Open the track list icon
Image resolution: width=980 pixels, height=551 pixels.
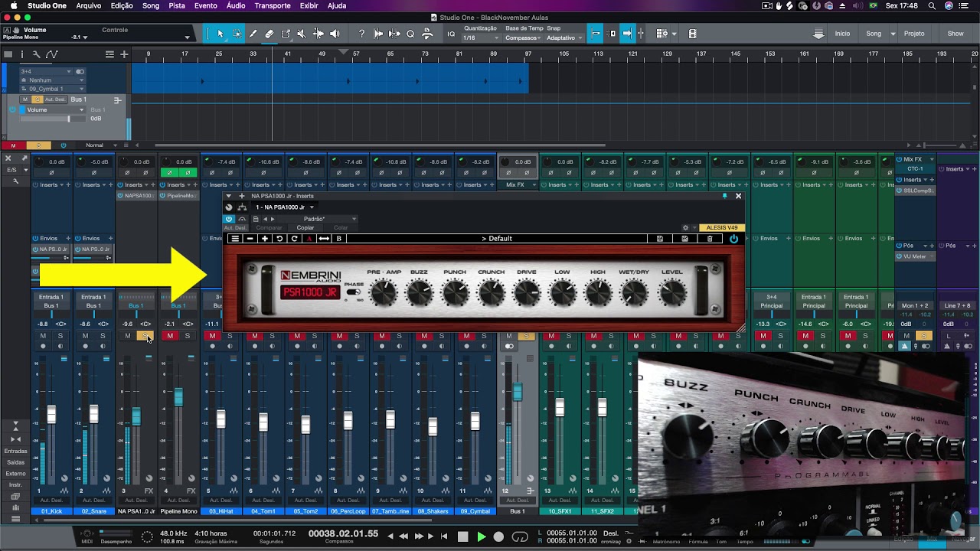109,54
